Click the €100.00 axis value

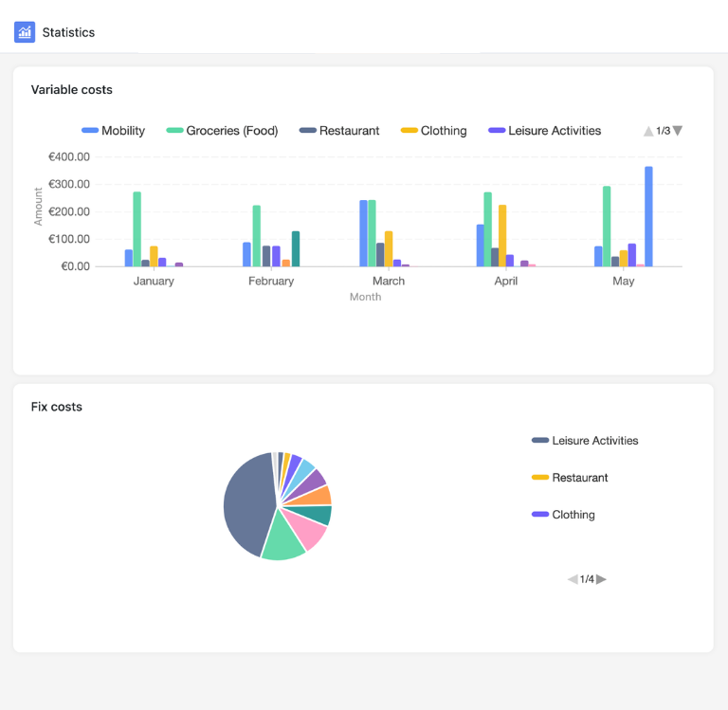(69, 239)
